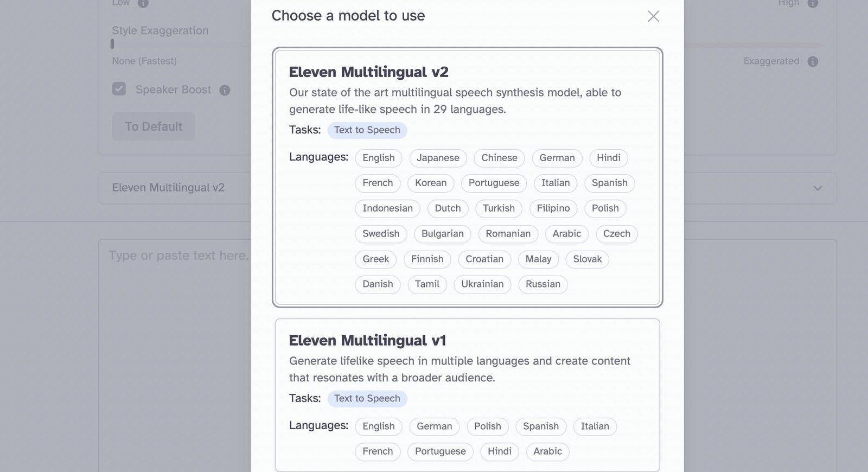Image resolution: width=868 pixels, height=472 pixels.
Task: Click the Spanish tag in the v1 card
Action: [541, 426]
